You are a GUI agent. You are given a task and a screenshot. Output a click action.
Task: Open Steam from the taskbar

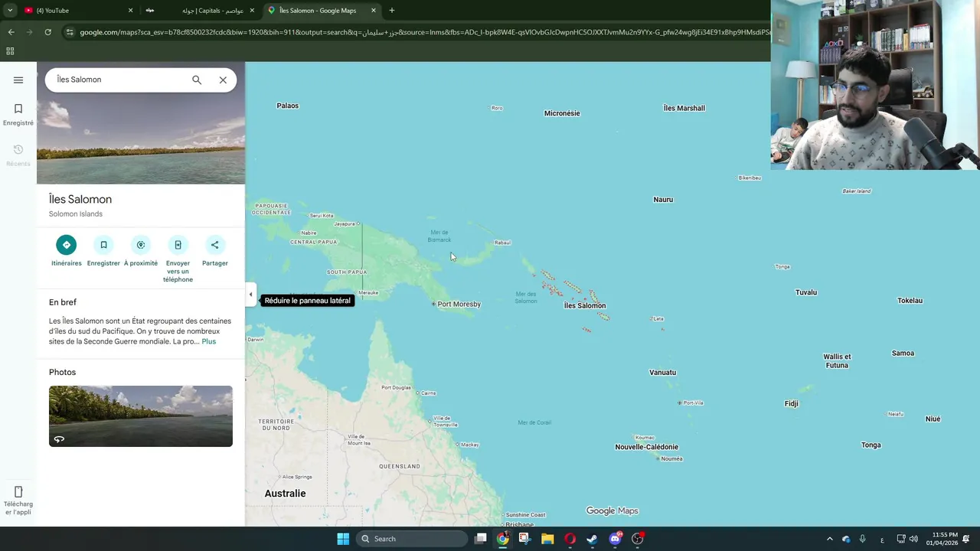tap(592, 539)
